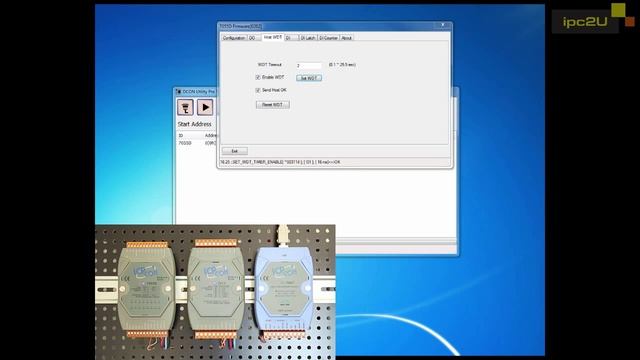Click the ID column header in DCON Utility
640x360 pixels.
click(189, 136)
